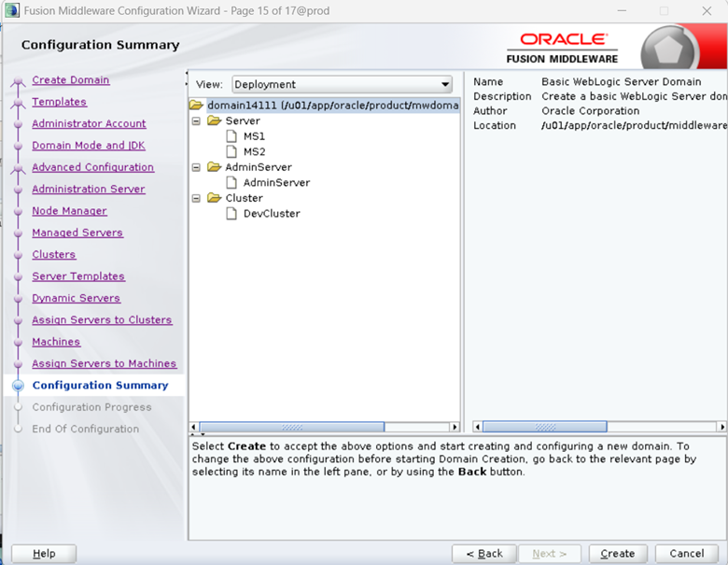Open Assign Servers to Machines step
This screenshot has width=728, height=565.
pyautogui.click(x=104, y=364)
